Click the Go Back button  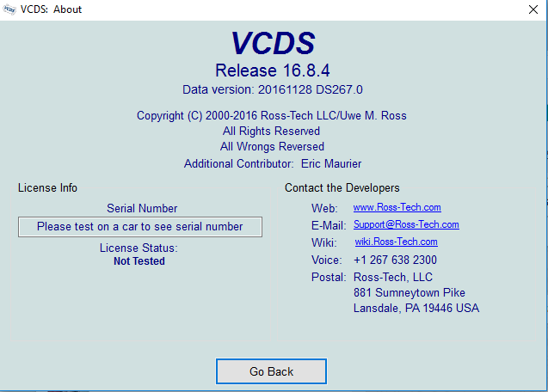(x=271, y=371)
